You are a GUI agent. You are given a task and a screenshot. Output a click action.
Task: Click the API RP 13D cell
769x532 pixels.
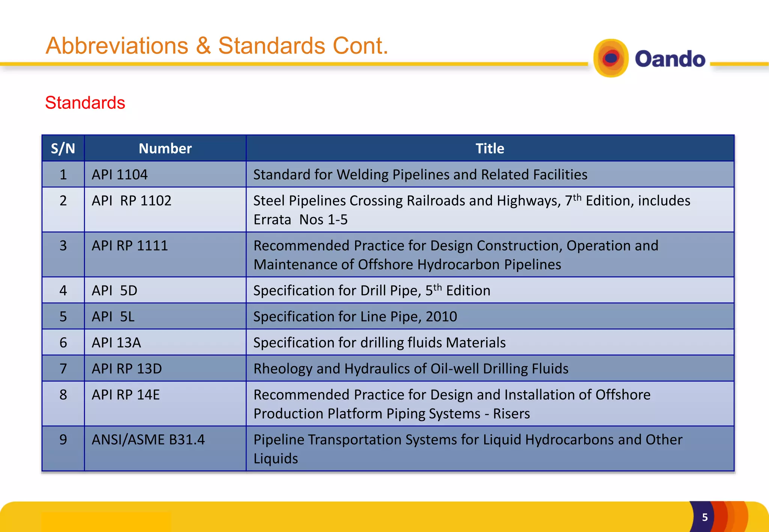click(127, 369)
